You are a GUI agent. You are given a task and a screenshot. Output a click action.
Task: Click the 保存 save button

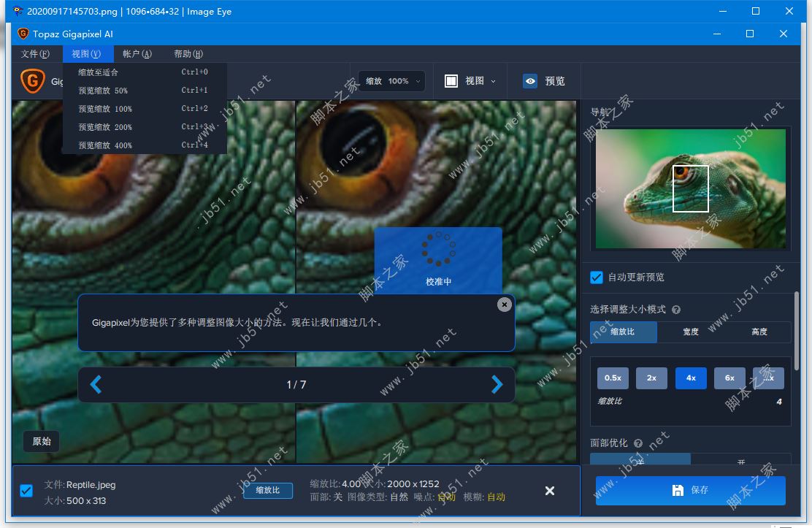tap(690, 490)
